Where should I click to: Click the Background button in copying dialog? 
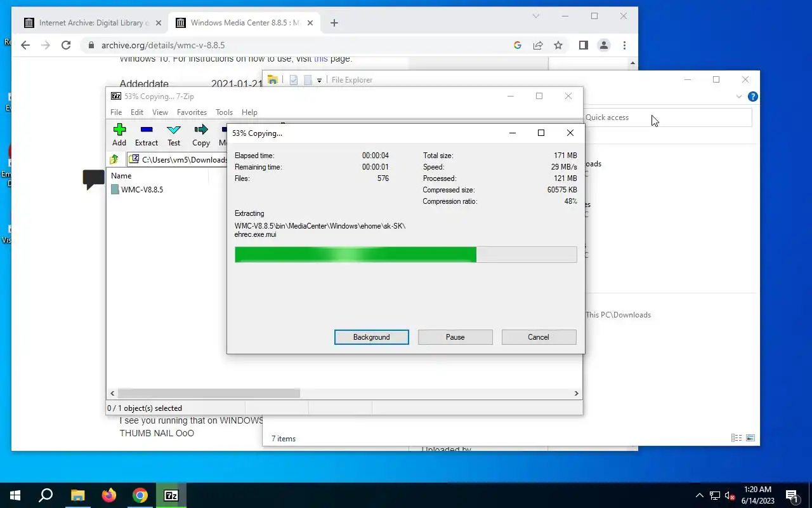372,337
